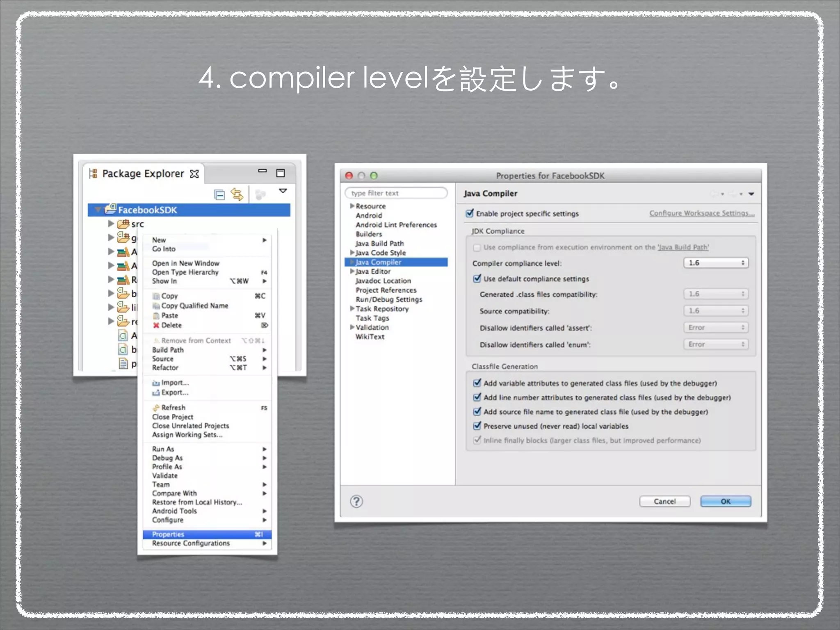
Task: Select Refactor menu item
Action: point(207,367)
